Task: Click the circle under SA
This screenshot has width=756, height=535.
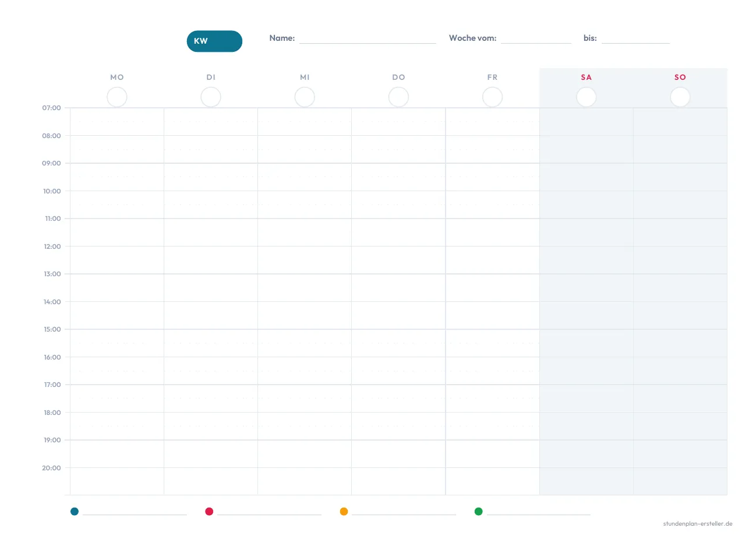Action: pyautogui.click(x=586, y=97)
